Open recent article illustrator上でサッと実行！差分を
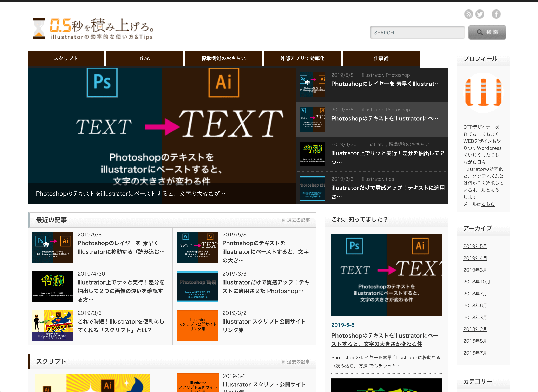This screenshot has height=392, width=538. [121, 291]
